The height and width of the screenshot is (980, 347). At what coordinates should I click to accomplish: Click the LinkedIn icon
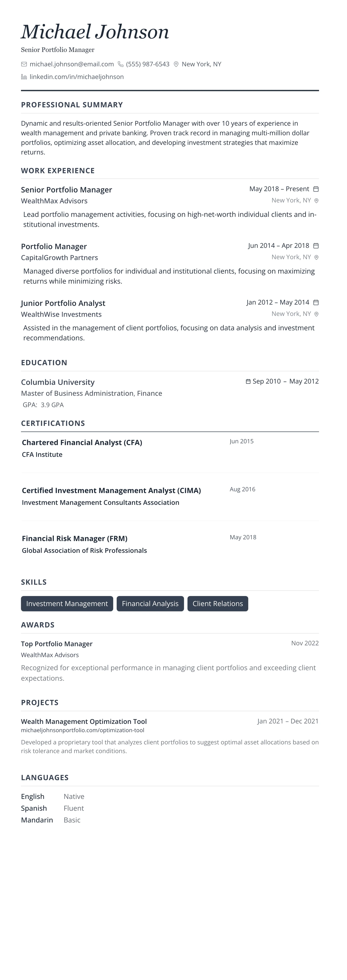[24, 77]
